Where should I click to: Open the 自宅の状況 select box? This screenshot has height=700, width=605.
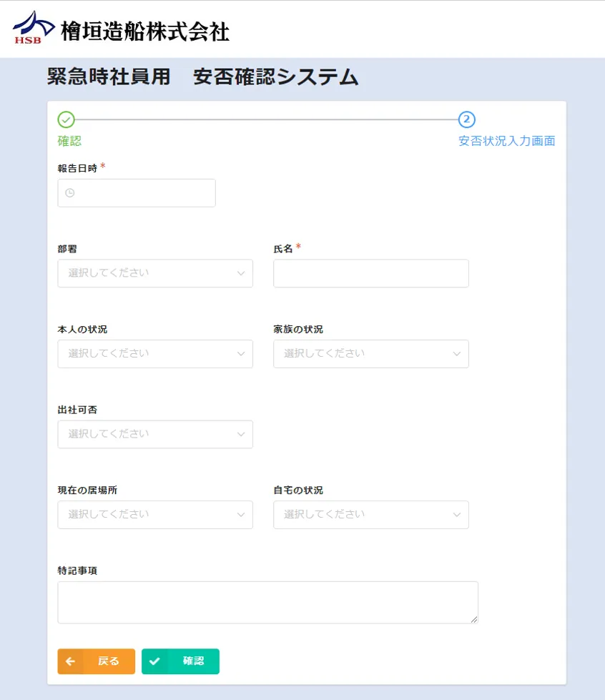pos(370,515)
